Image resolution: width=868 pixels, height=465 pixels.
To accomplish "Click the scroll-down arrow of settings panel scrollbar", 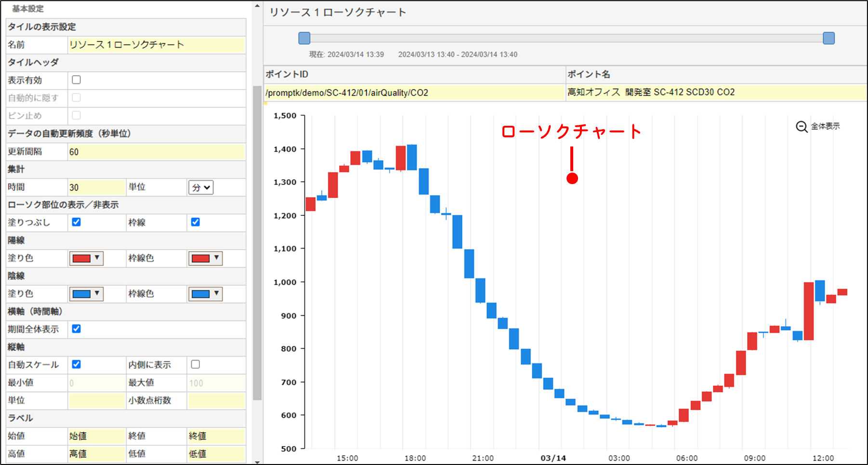I will pos(257,462).
